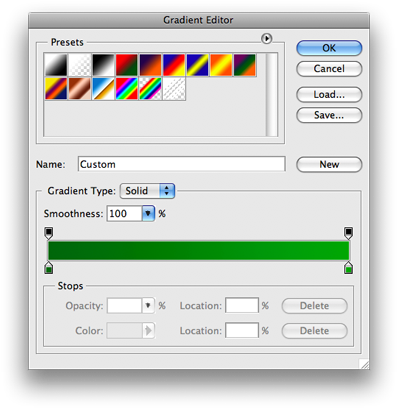The width and height of the screenshot is (397, 408).
Task: Click the OK button
Action: pyautogui.click(x=329, y=48)
